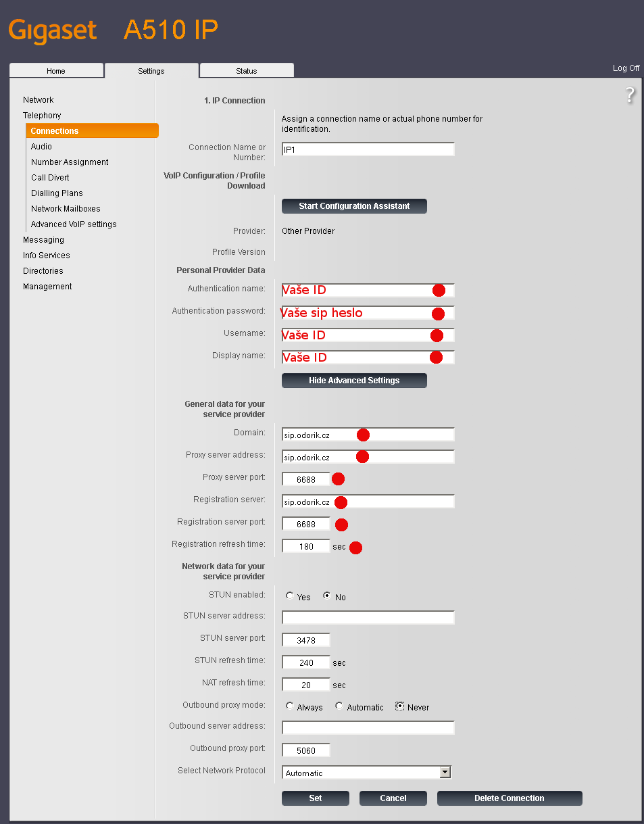Image resolution: width=644 pixels, height=824 pixels.
Task: Click Start Configuration Assistant button
Action: click(354, 206)
